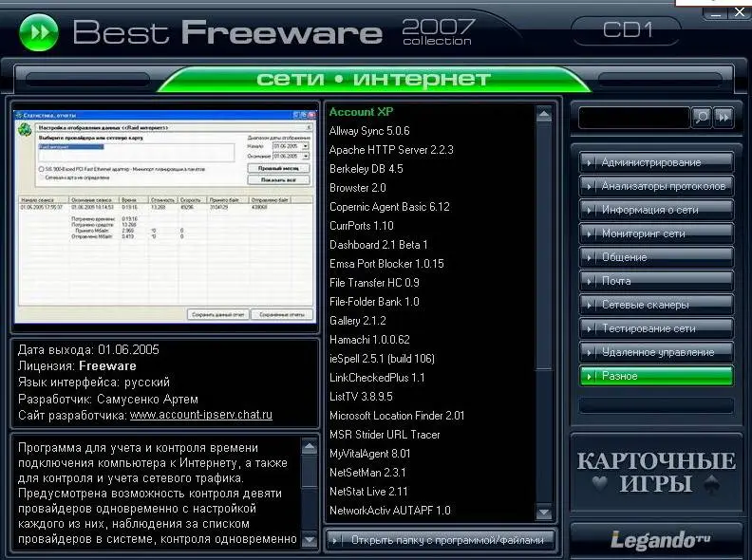Select Account XP in the list

point(361,112)
